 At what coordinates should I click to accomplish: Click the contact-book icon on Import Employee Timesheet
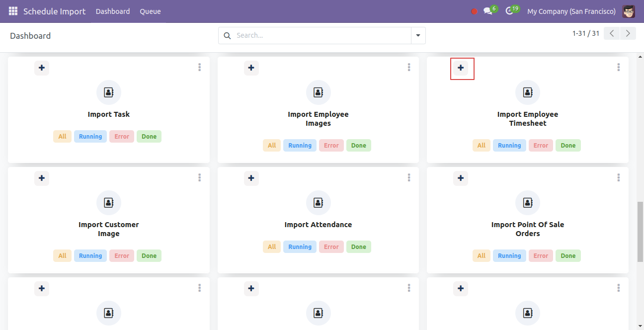pyautogui.click(x=528, y=92)
